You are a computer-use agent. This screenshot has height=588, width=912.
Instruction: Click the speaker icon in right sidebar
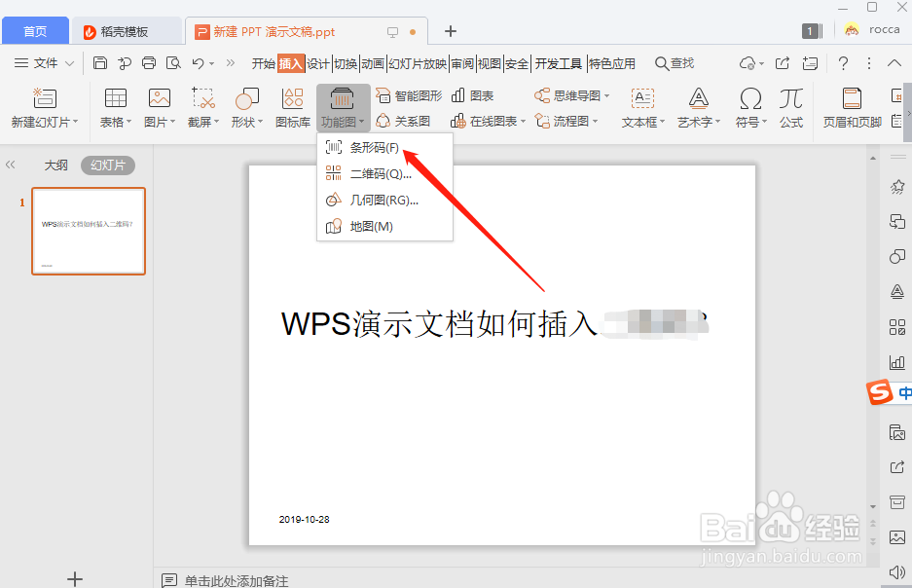(x=897, y=572)
